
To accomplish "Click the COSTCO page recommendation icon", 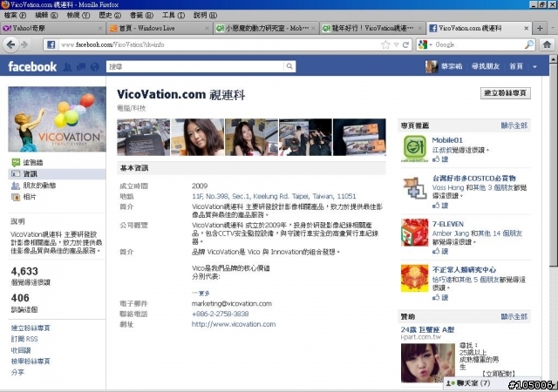I will click(x=415, y=187).
